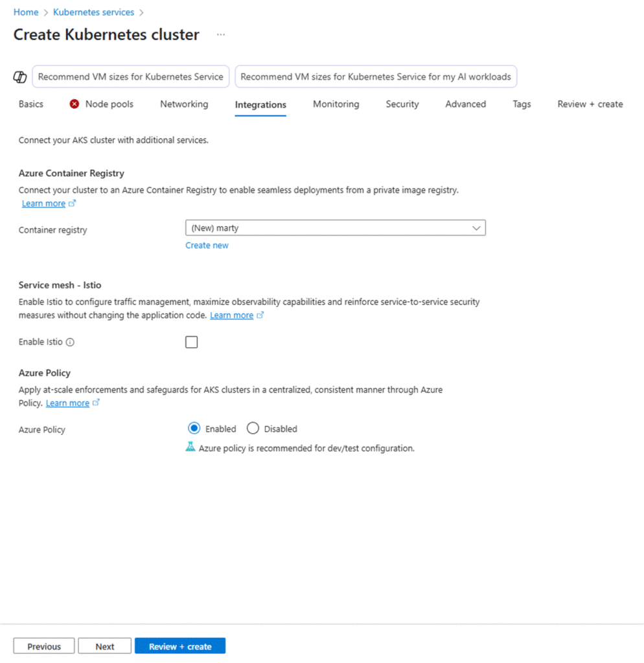Image resolution: width=644 pixels, height=663 pixels.
Task: Select the Enabled Azure Policy radio button
Action: pos(194,428)
